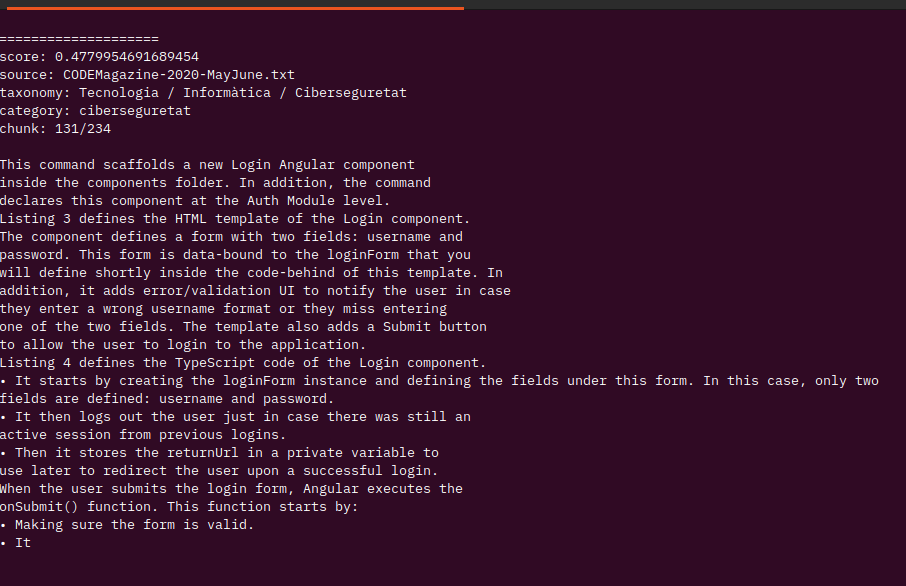Click the word Ciberseguretat in taxonomy line
The width and height of the screenshot is (906, 586).
coord(351,92)
